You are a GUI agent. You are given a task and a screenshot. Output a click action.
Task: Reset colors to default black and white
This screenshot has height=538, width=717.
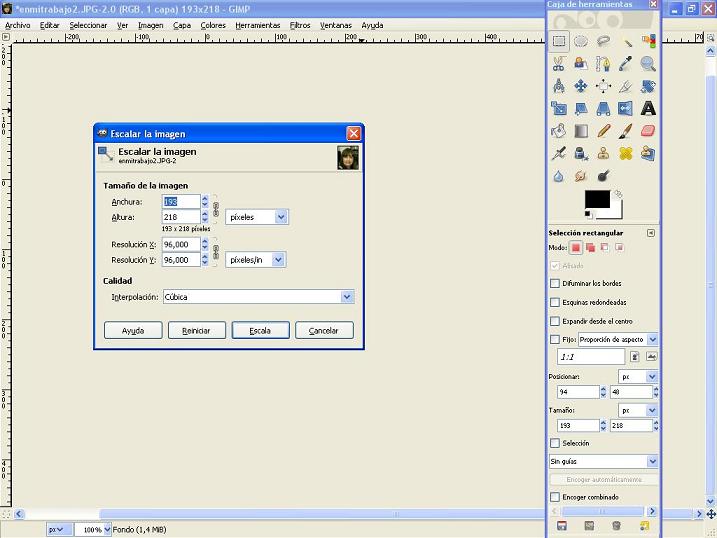click(x=588, y=214)
